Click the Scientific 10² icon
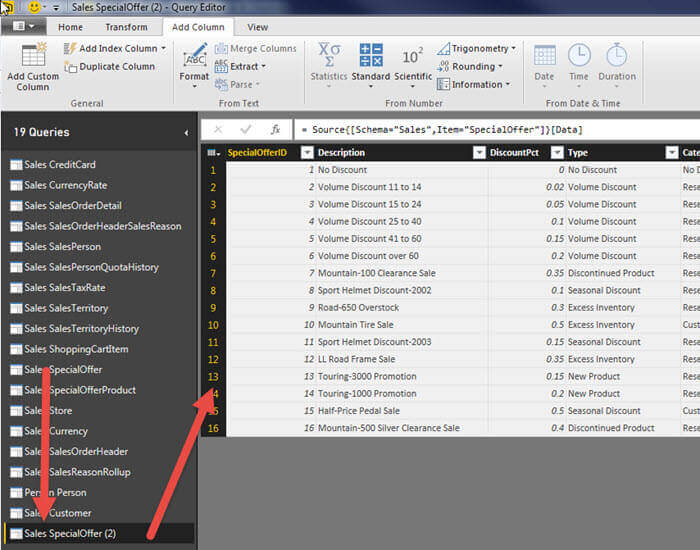 point(412,56)
